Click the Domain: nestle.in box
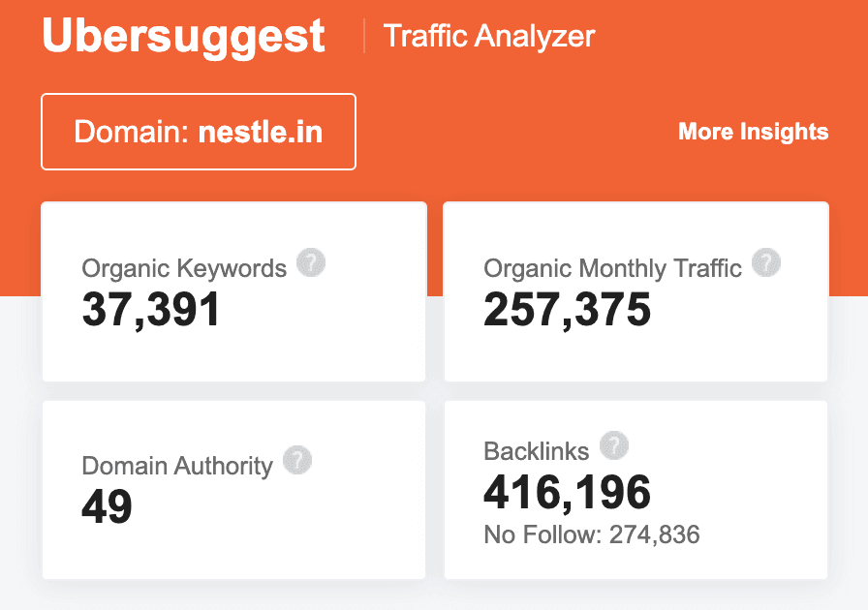The image size is (868, 610). click(x=199, y=132)
